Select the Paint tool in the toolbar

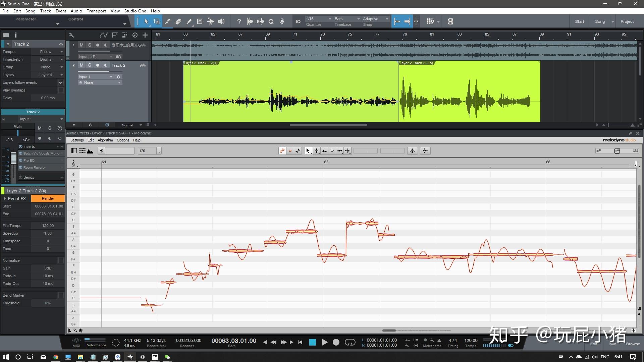(189, 21)
